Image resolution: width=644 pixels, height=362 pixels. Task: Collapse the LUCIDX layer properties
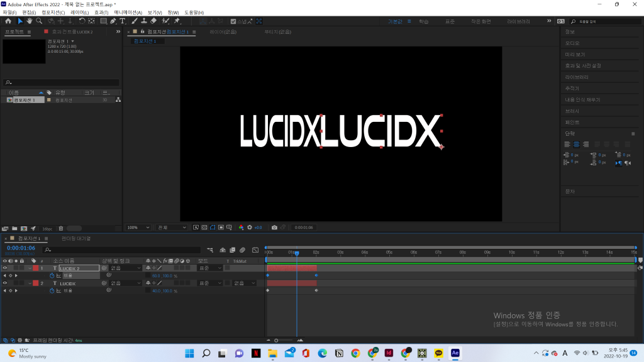(x=30, y=283)
